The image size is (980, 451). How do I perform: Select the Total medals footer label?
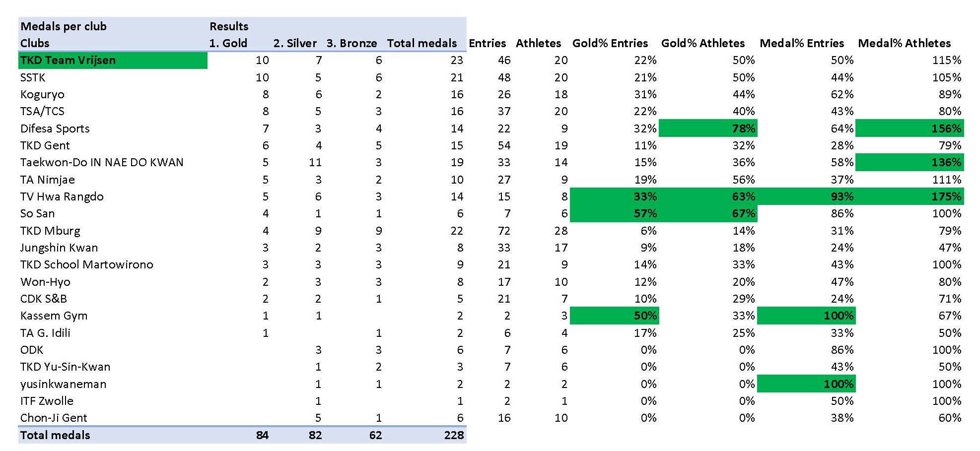pos(55,435)
